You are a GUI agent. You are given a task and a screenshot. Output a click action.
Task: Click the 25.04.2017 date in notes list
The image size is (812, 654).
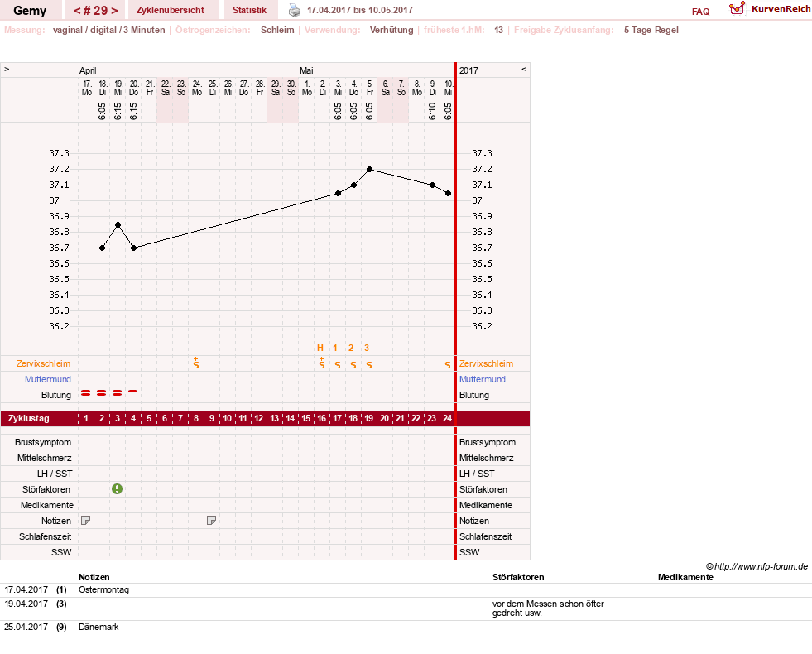[x=26, y=627]
